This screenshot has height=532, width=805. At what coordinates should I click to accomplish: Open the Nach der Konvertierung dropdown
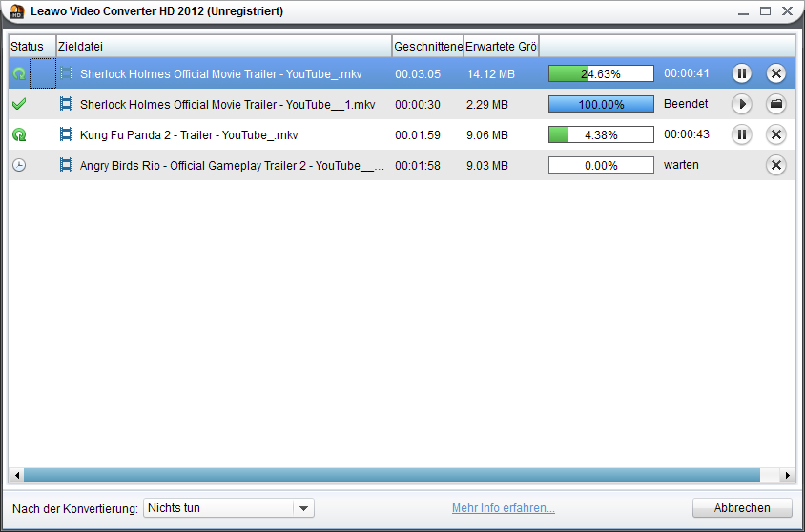[x=229, y=508]
